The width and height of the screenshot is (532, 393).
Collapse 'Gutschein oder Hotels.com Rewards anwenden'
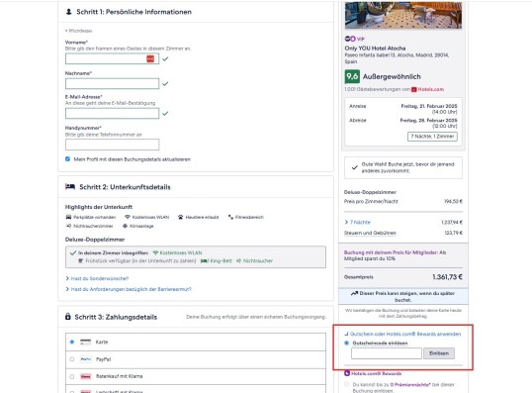point(402,334)
